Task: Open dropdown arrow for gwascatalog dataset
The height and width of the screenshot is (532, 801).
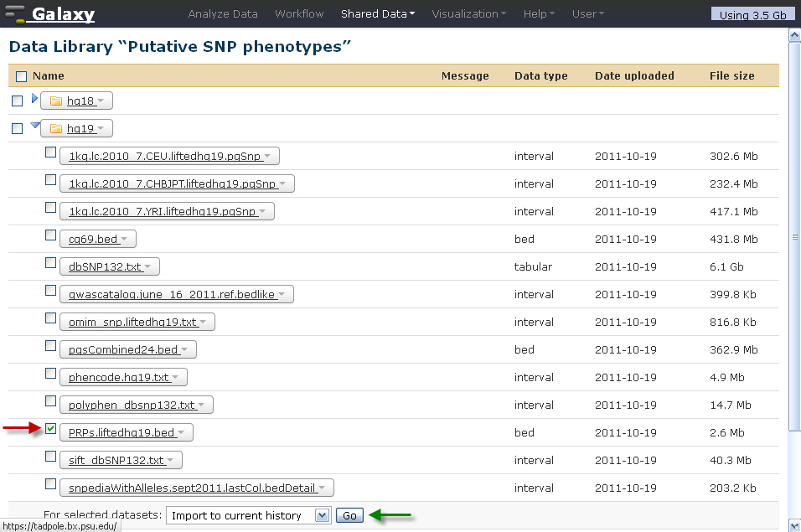Action: [282, 293]
